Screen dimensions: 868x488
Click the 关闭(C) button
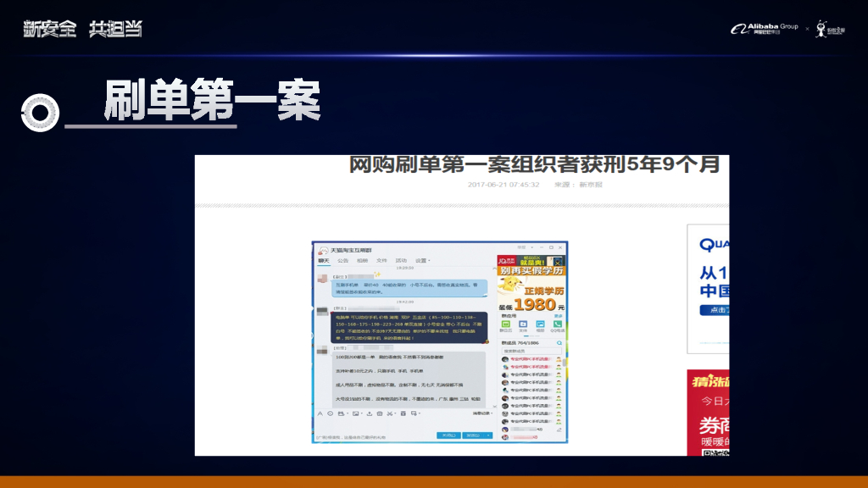click(x=448, y=435)
